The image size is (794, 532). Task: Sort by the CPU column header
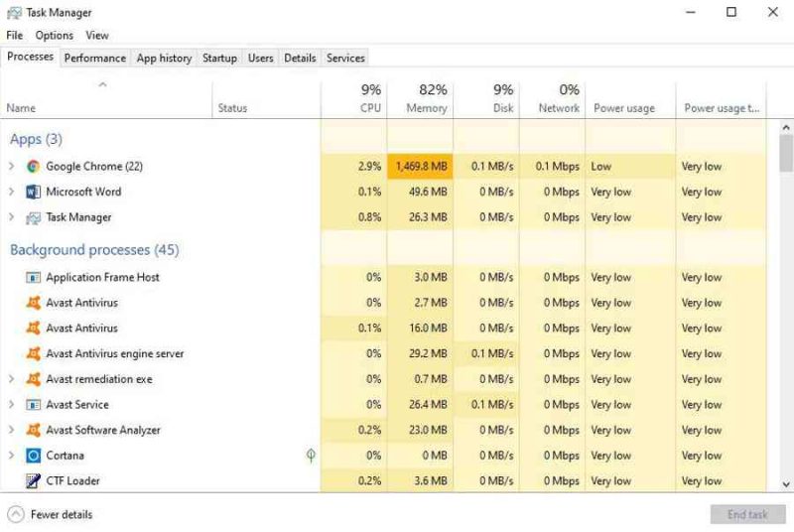354,98
